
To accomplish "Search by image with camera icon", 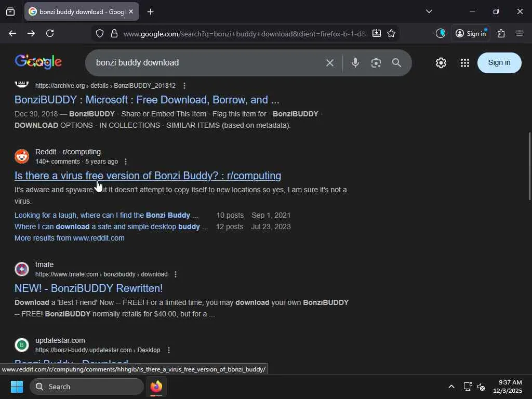I will click(x=376, y=63).
